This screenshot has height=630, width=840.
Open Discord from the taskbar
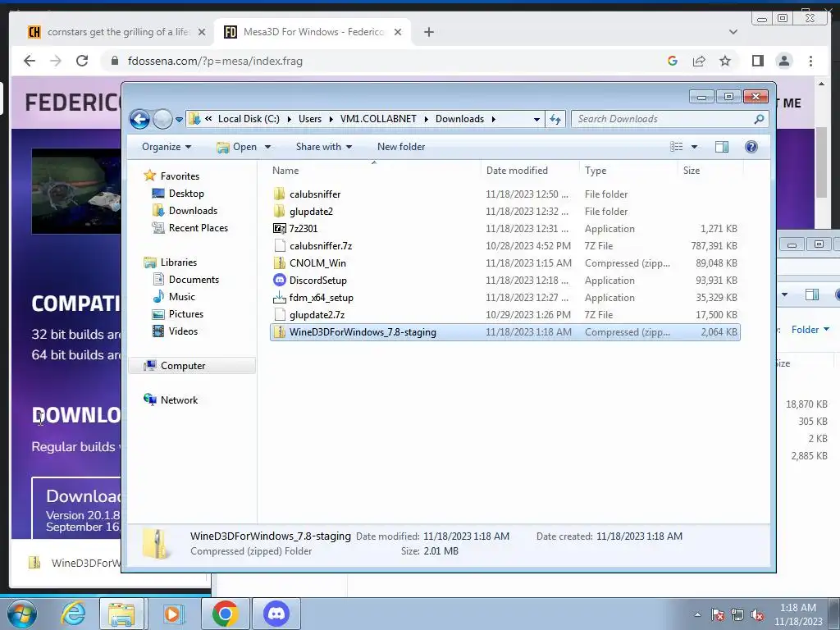tap(276, 614)
